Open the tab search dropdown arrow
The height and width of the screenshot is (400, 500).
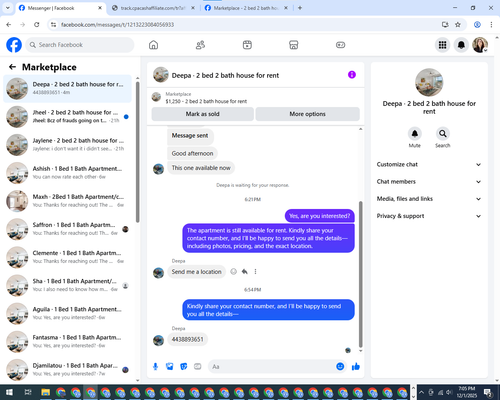[7, 8]
